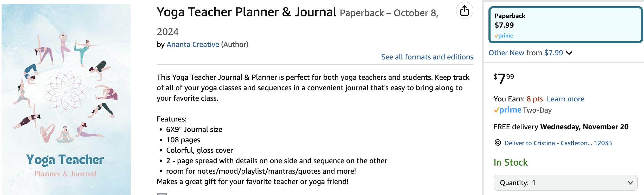Click the Prime checkmark logo near Two-Day

pos(507,110)
